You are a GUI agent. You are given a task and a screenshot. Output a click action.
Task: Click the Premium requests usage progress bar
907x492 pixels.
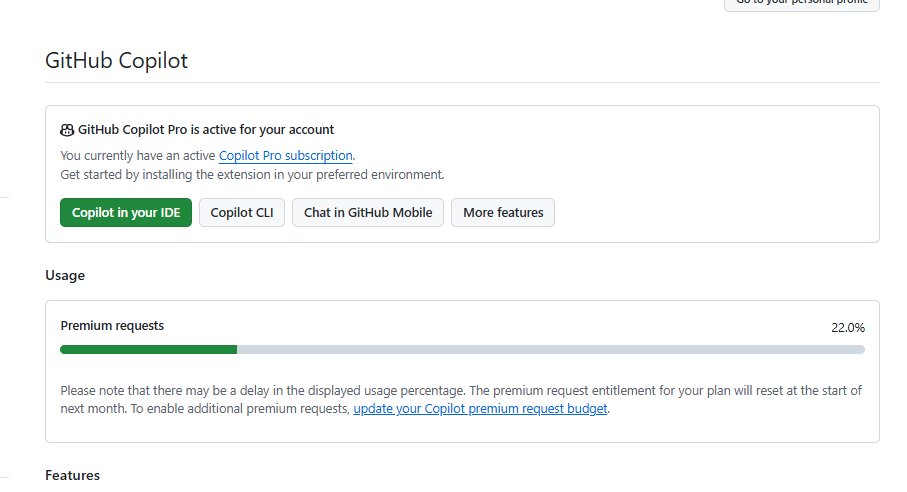[462, 349]
